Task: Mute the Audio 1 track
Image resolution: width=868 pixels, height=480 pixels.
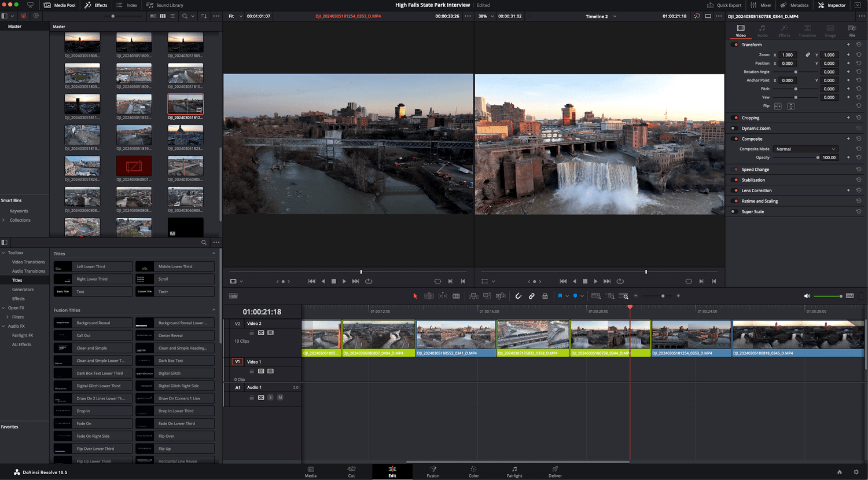Action: tap(280, 398)
